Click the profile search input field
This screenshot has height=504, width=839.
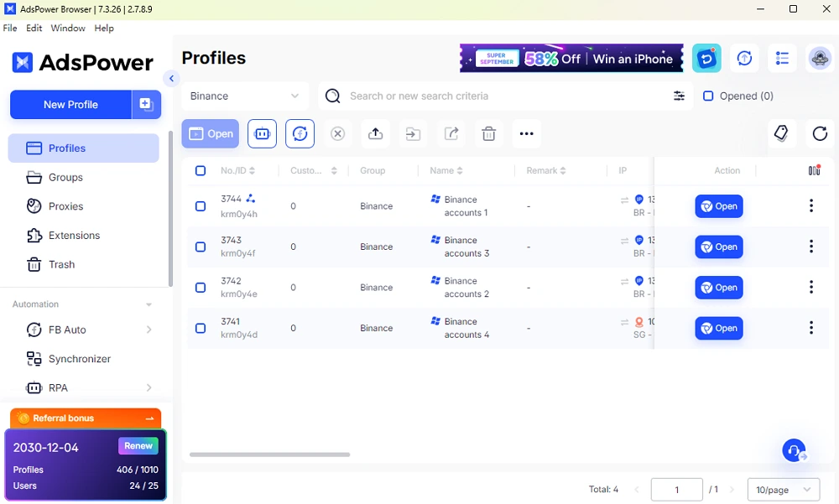[506, 96]
